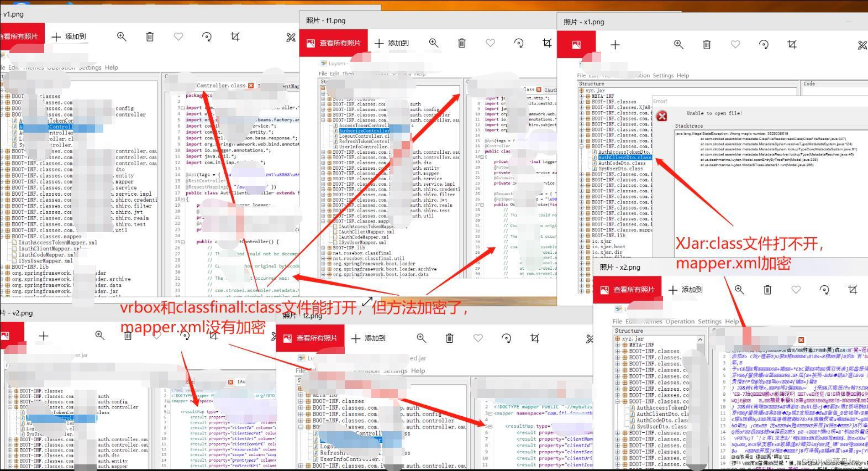Select SysUserDto.class in x2.png tree

(661, 426)
